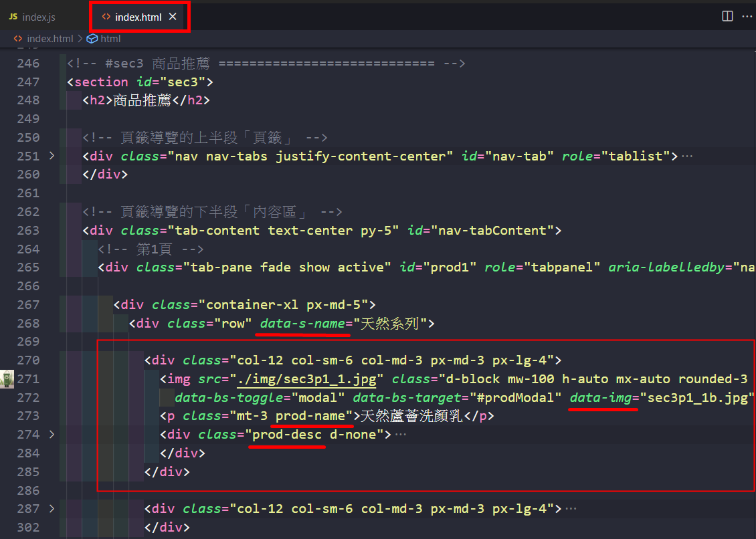Click the HTML file icon in the breadcrumb
The image size is (756, 539).
(x=18, y=39)
